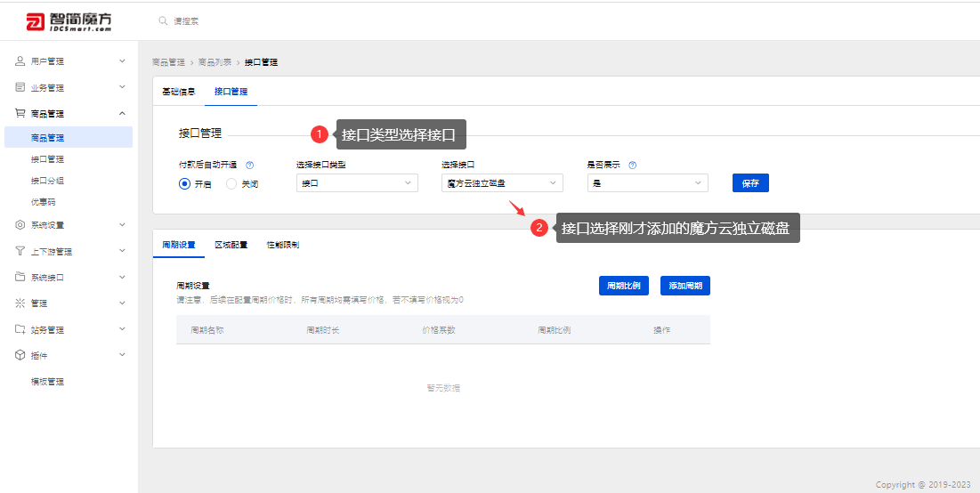The image size is (980, 493).
Task: Click the 请搜索 search field
Action: [x=186, y=21]
